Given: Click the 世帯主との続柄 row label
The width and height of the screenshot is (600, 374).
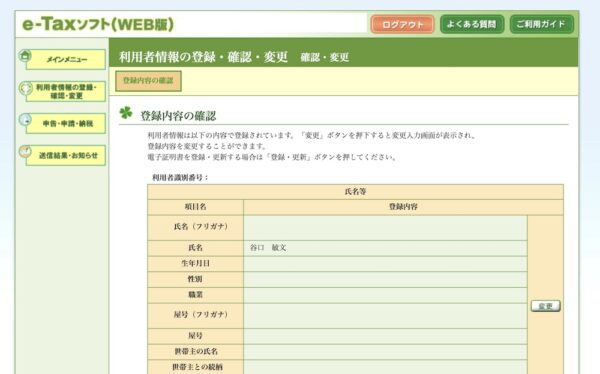Looking at the screenshot, I should coord(197,367).
